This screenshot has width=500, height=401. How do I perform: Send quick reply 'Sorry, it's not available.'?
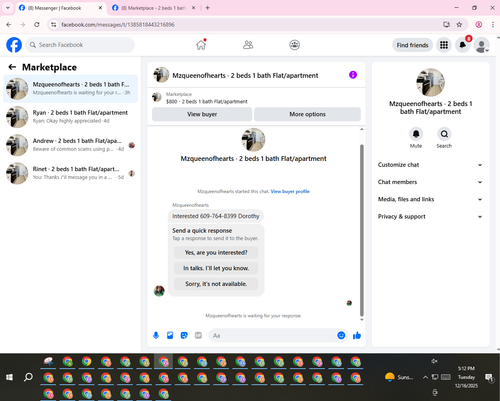pos(216,284)
